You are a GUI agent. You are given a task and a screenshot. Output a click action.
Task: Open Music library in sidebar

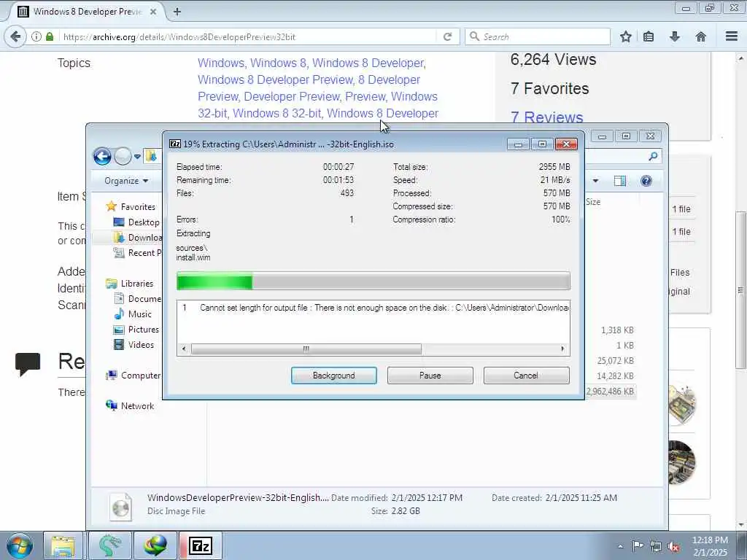pos(139,314)
